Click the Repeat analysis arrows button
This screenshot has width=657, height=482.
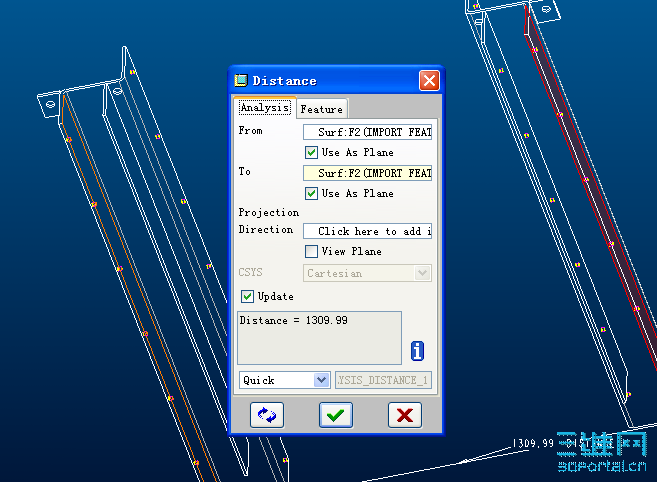[267, 415]
